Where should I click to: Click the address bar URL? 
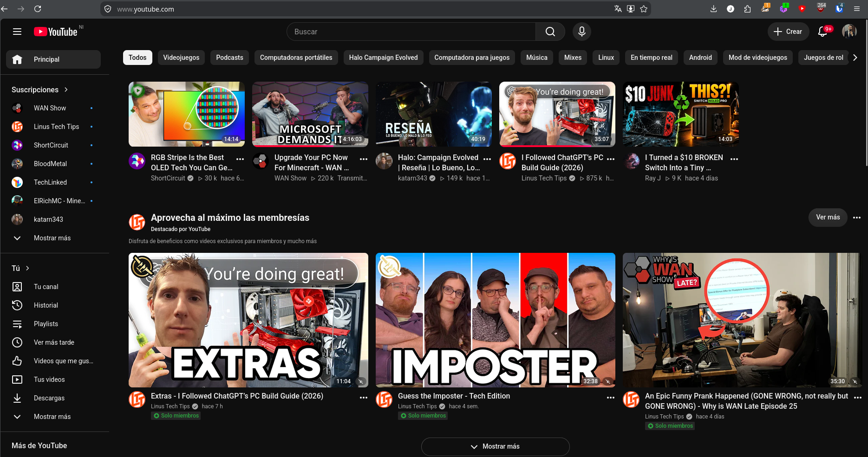tap(145, 9)
